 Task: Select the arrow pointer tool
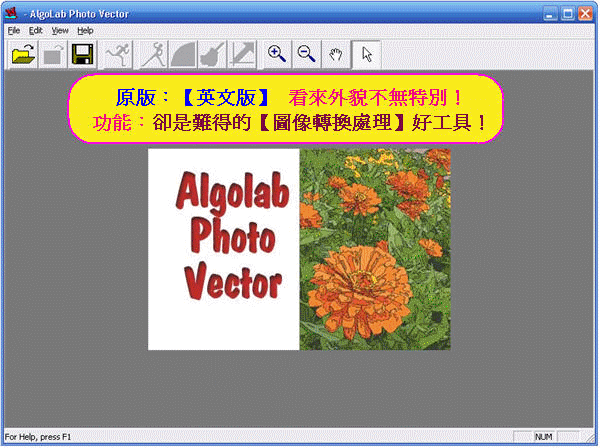[x=366, y=54]
